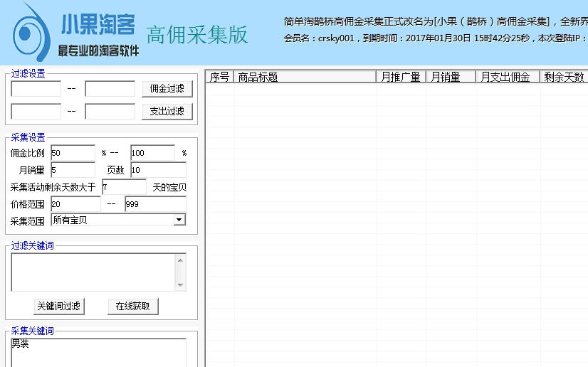Image resolution: width=588 pixels, height=367 pixels.
Task: Sort by the 商品标题 column header
Action: point(305,77)
